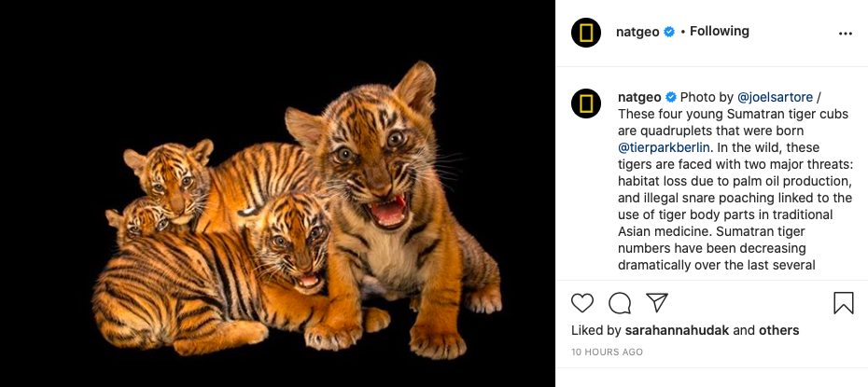Click natgeo avatar in post header
Image resolution: width=868 pixels, height=387 pixels.
[x=586, y=33]
